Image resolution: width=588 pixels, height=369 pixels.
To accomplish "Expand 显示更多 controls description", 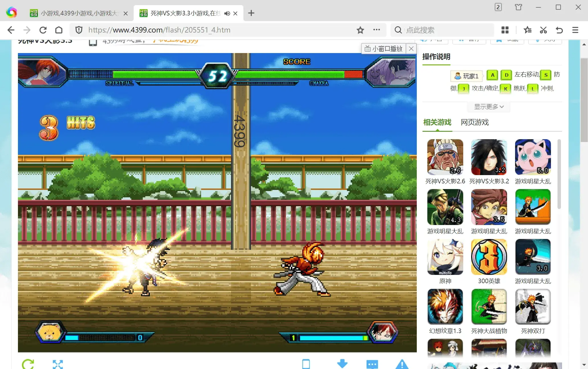I will [x=489, y=107].
